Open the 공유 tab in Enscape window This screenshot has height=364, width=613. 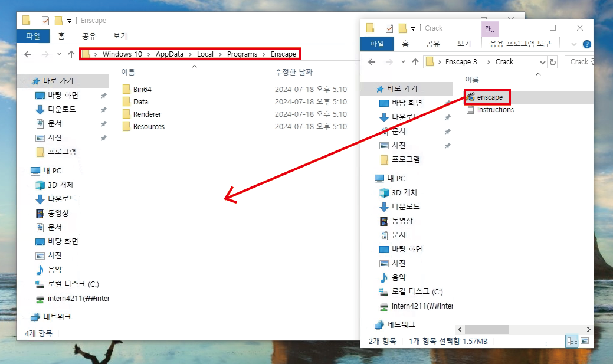88,36
